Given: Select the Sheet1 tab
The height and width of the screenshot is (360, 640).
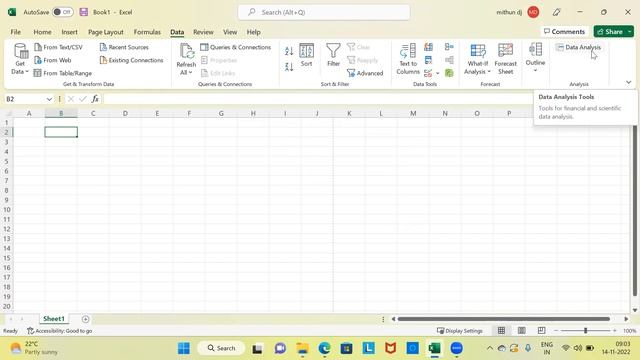Looking at the screenshot, I should coord(54,319).
